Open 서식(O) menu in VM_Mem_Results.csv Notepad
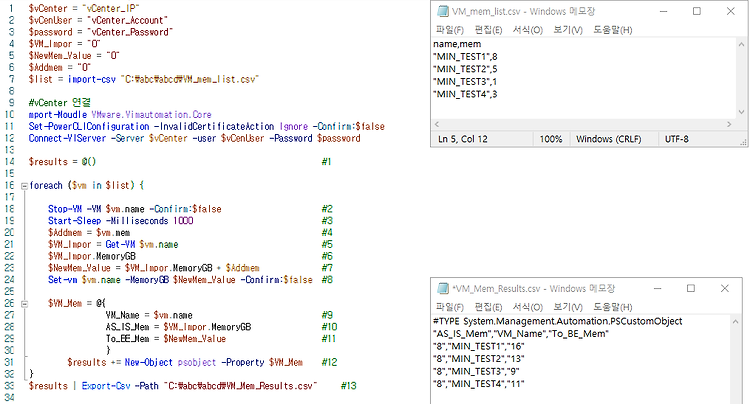 (528, 306)
